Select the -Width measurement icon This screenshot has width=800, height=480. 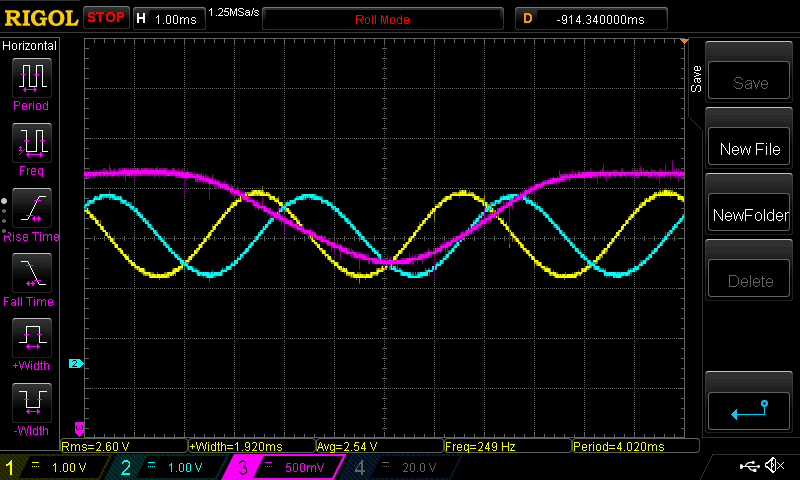32,402
